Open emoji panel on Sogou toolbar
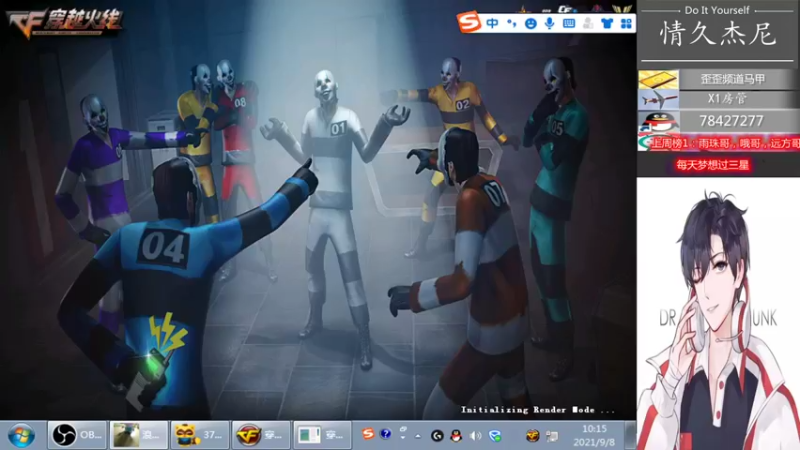800x450 pixels. pyautogui.click(x=531, y=23)
